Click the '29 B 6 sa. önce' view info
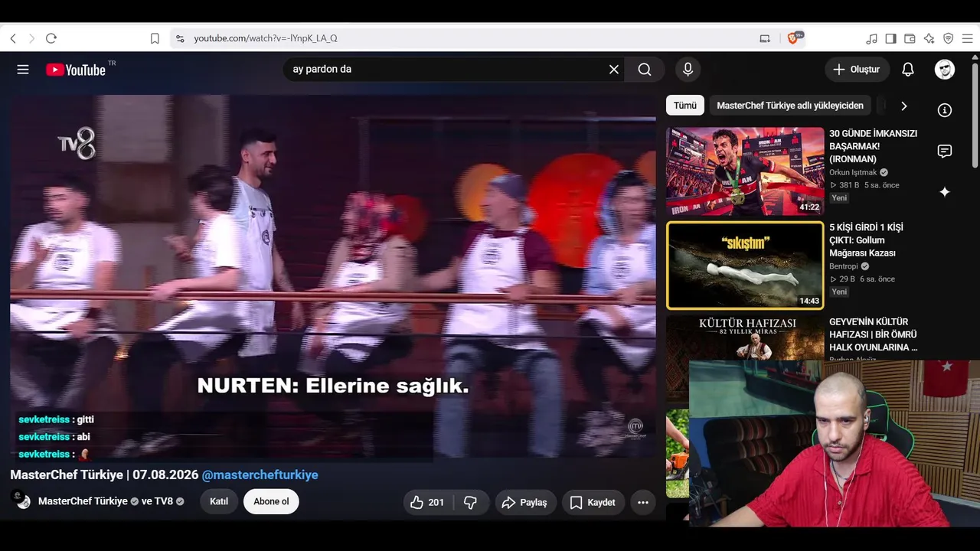The height and width of the screenshot is (551, 980). (862, 279)
